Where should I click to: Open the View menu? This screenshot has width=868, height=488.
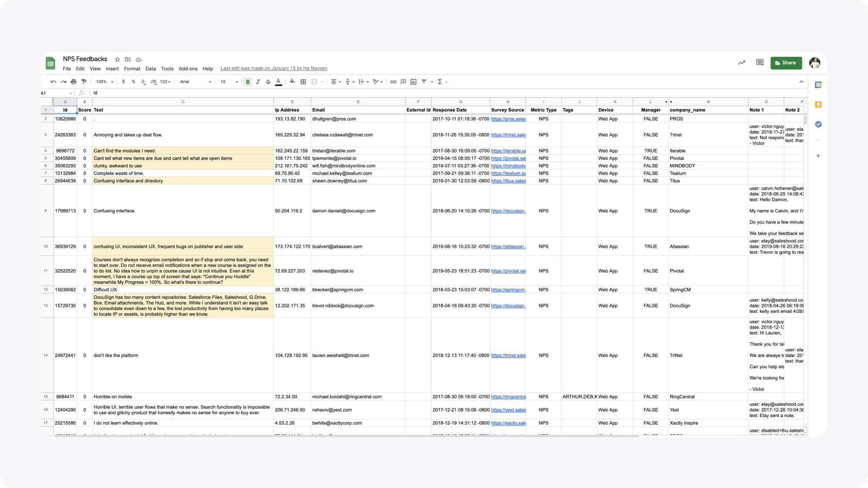tap(95, 69)
